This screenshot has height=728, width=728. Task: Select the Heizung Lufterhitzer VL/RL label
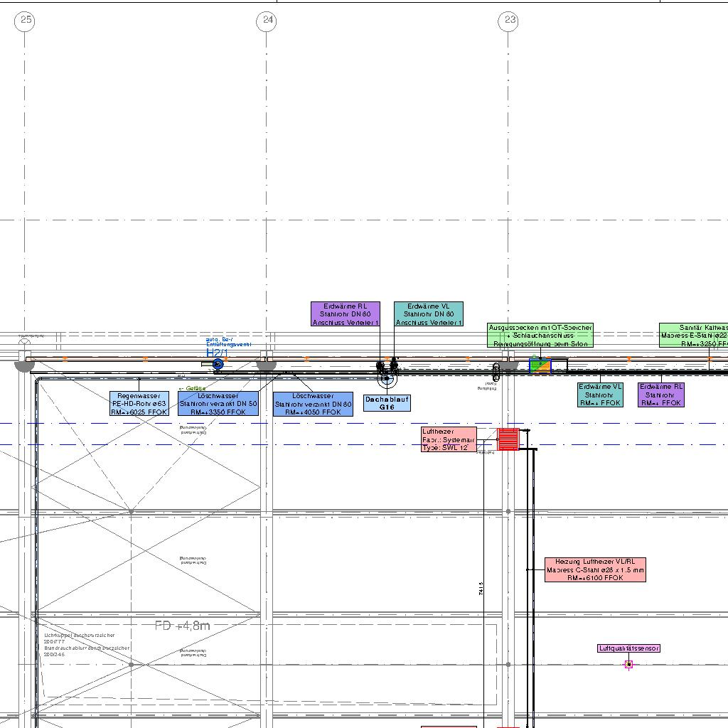point(595,569)
